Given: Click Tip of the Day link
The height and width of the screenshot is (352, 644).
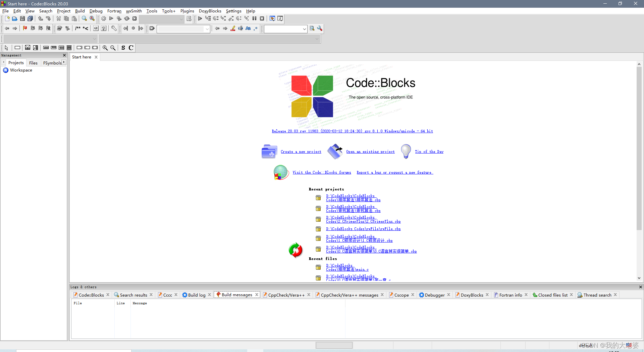Looking at the screenshot, I should pyautogui.click(x=429, y=152).
